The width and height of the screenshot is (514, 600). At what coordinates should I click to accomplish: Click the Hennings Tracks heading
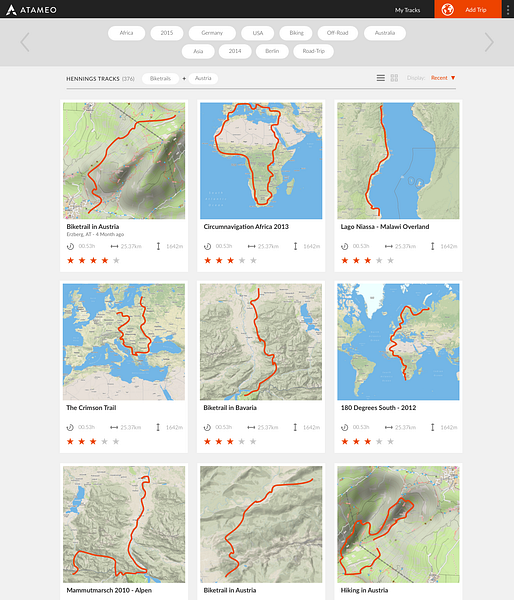93,79
